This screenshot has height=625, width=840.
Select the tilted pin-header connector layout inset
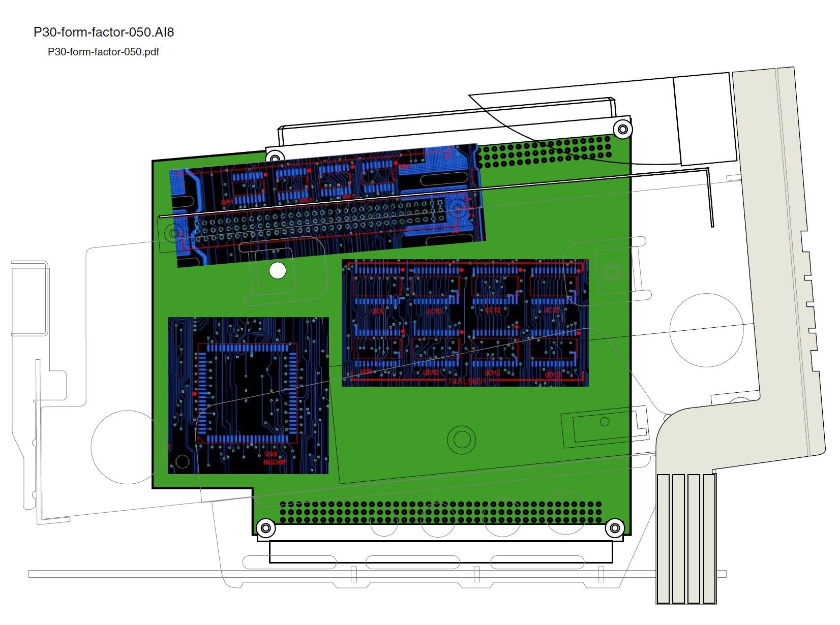click(x=328, y=205)
